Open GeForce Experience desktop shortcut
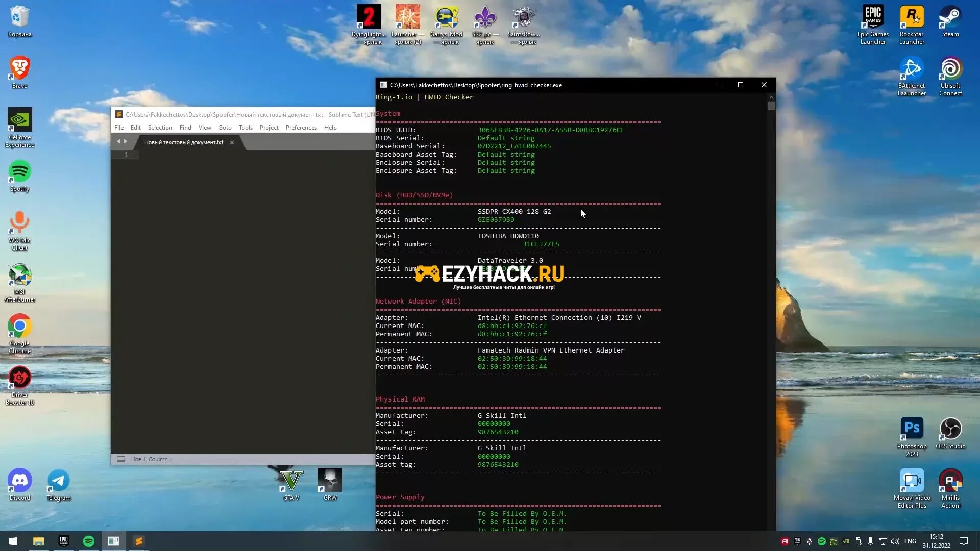980x551 pixels. 19,128
